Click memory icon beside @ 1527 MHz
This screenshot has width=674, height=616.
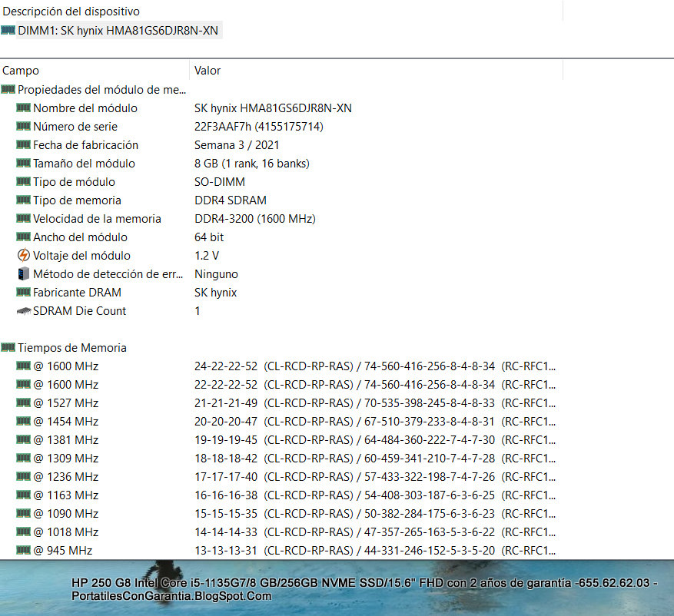[23, 402]
